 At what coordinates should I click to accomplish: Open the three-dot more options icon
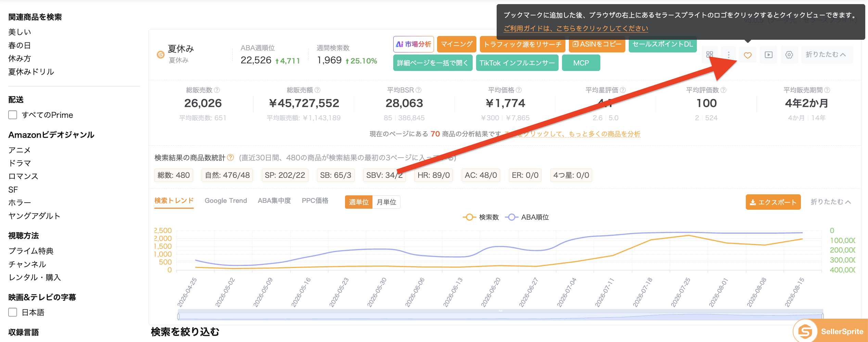click(729, 55)
